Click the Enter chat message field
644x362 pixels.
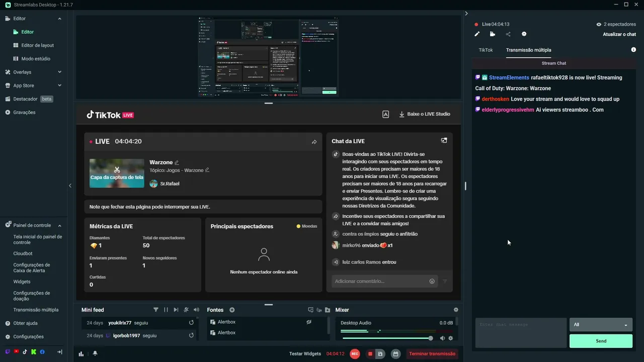click(521, 333)
